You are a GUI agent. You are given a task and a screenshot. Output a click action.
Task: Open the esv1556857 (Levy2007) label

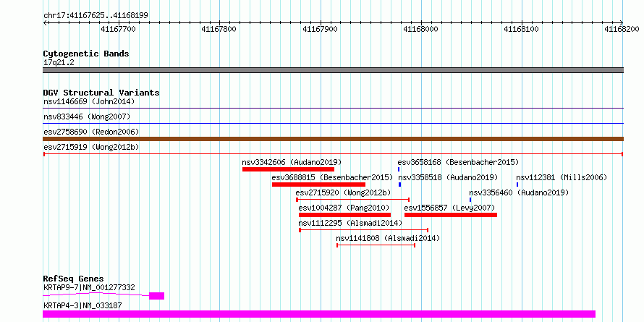tap(450, 208)
